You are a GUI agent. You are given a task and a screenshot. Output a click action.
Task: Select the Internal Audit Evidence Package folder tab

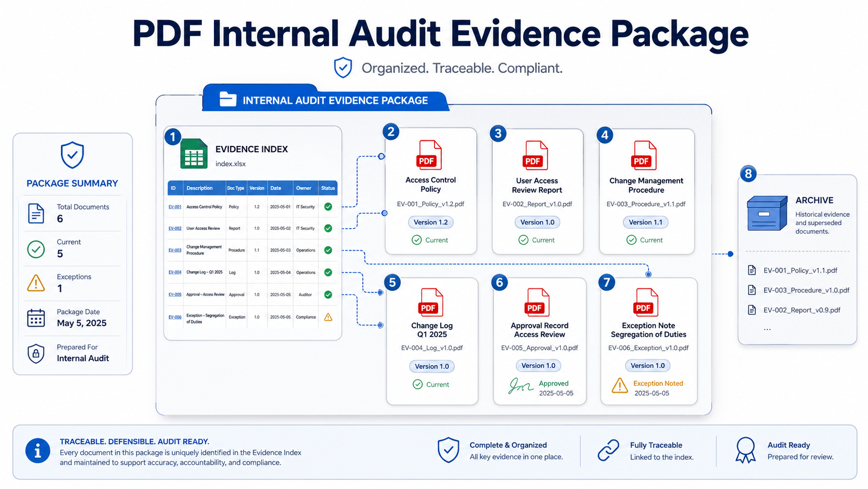(325, 99)
